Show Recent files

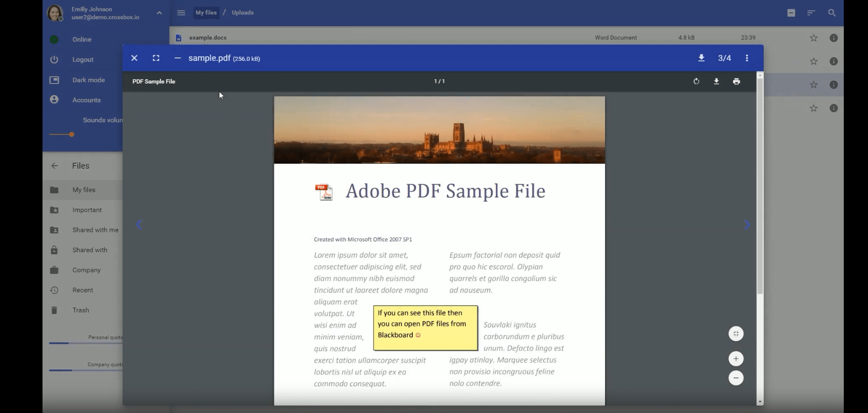click(x=82, y=290)
